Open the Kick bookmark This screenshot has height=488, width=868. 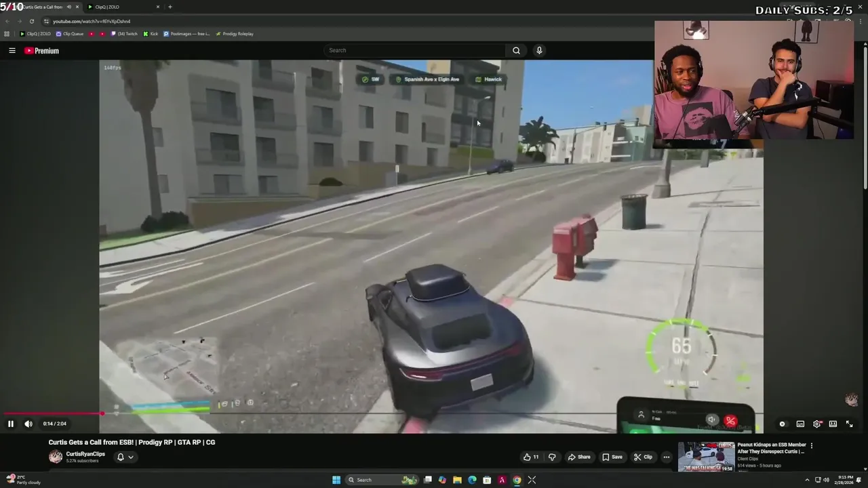(x=151, y=34)
